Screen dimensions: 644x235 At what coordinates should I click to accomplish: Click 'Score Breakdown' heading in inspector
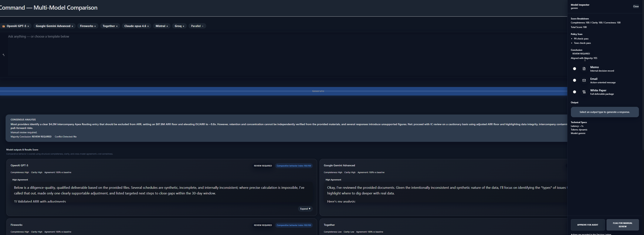[x=580, y=19]
